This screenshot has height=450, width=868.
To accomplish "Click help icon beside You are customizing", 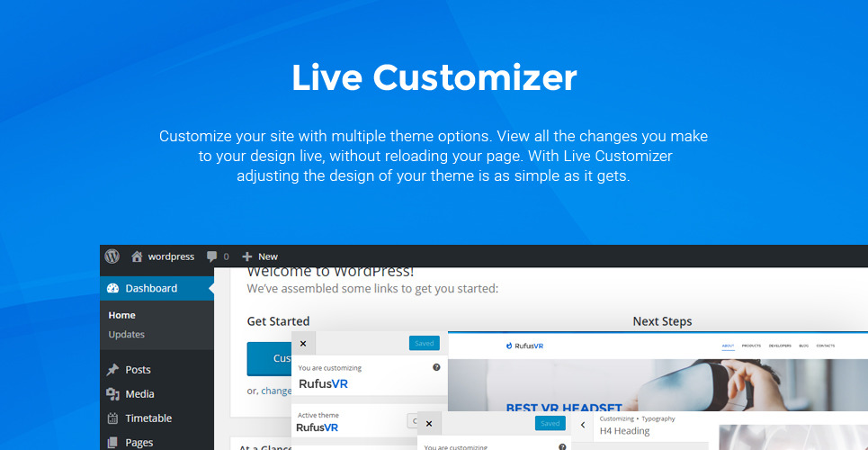I will pos(436,367).
